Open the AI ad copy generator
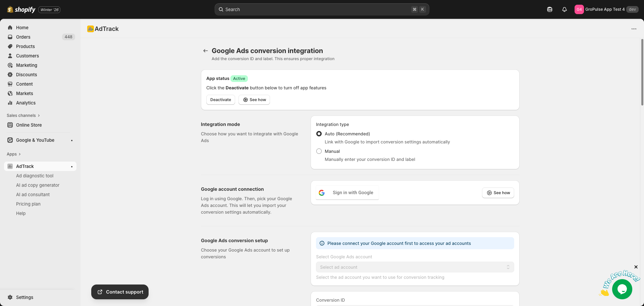The image size is (644, 306). click(38, 185)
